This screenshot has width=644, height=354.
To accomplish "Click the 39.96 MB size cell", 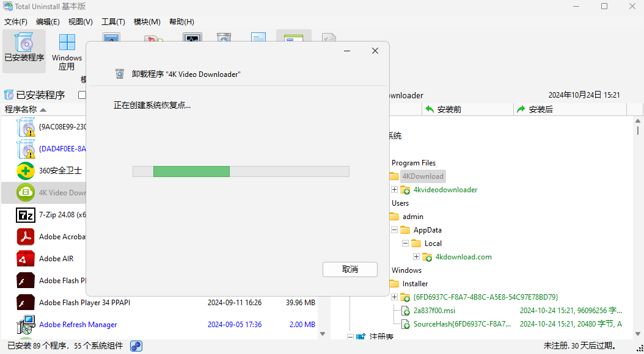I will (301, 303).
